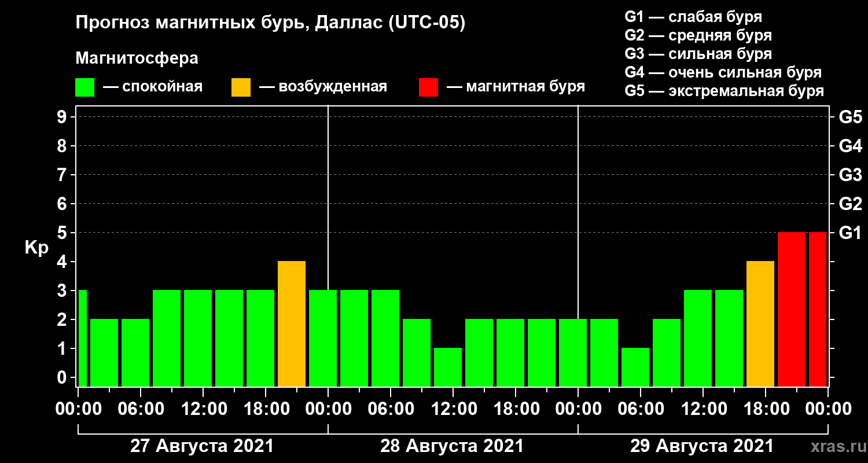Click the first red Kp 5 bar on 29 August
868x463 pixels.
tap(792, 309)
